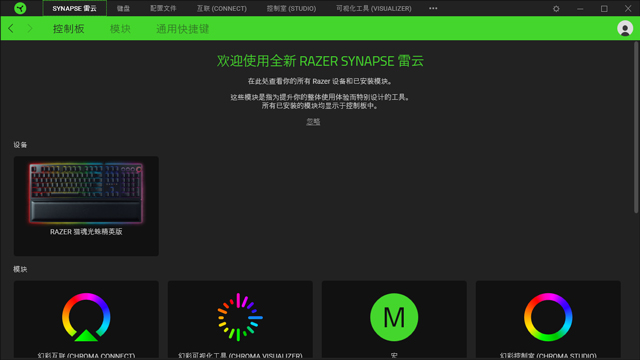Open the settings gear icon
Viewport: 640px width, 360px height.
pyautogui.click(x=556, y=9)
